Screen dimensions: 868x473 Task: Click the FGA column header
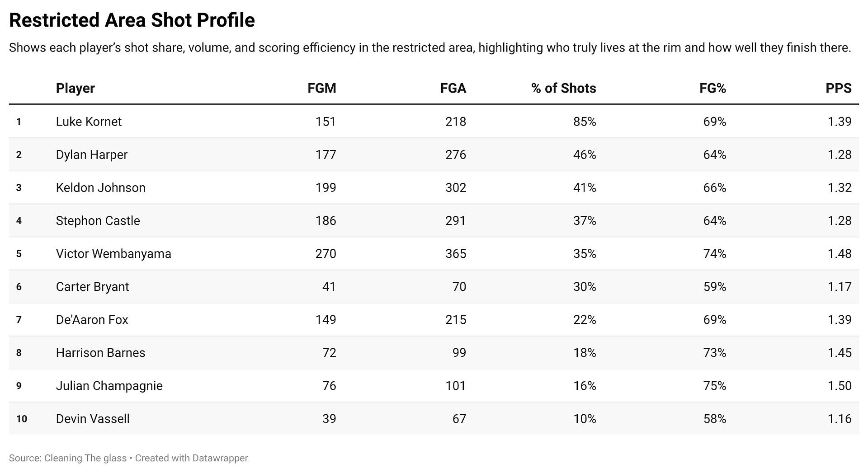pos(453,88)
